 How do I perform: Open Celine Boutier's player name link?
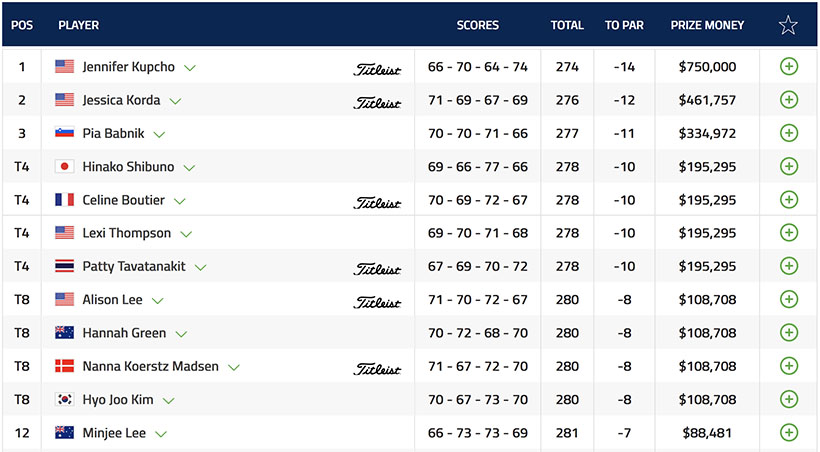coord(123,200)
